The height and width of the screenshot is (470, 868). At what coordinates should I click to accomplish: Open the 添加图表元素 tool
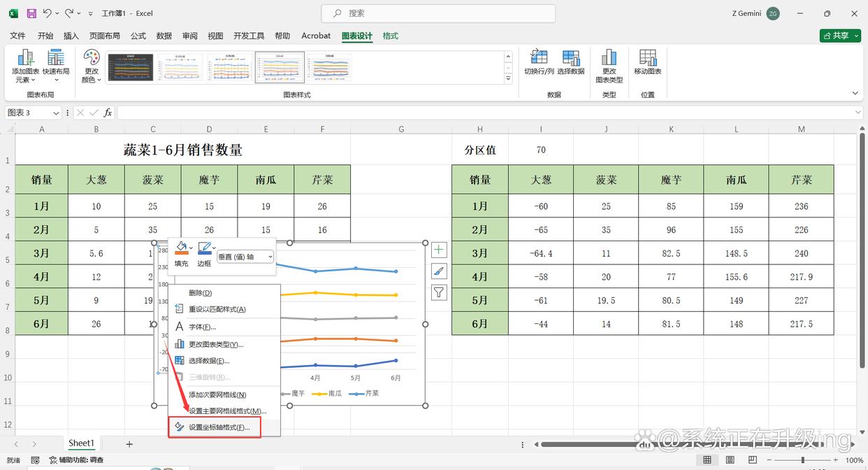click(x=26, y=66)
